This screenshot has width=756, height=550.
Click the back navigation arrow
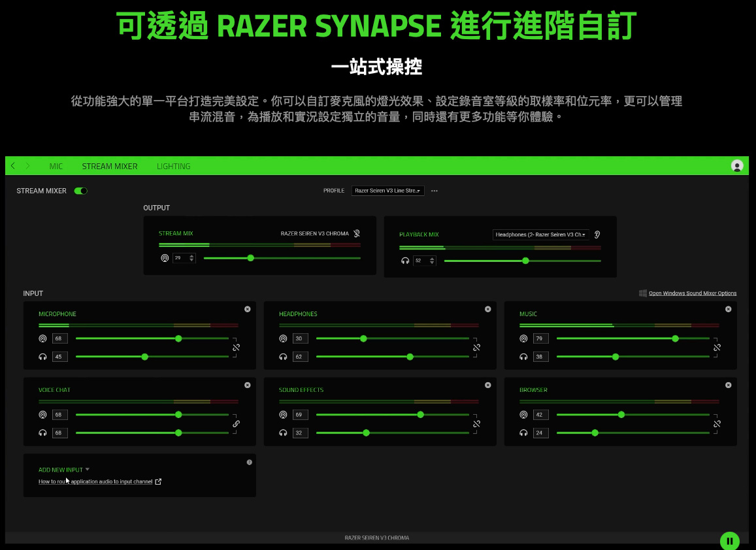tap(13, 166)
